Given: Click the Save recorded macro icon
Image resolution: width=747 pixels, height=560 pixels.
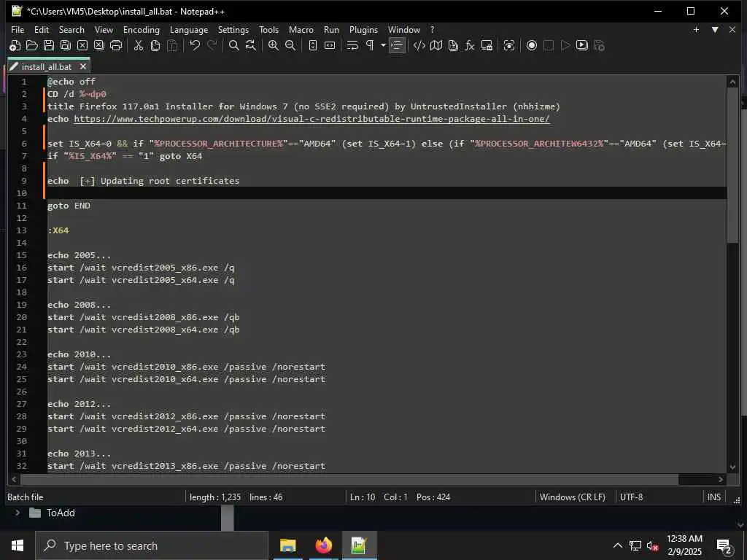Looking at the screenshot, I should (599, 45).
